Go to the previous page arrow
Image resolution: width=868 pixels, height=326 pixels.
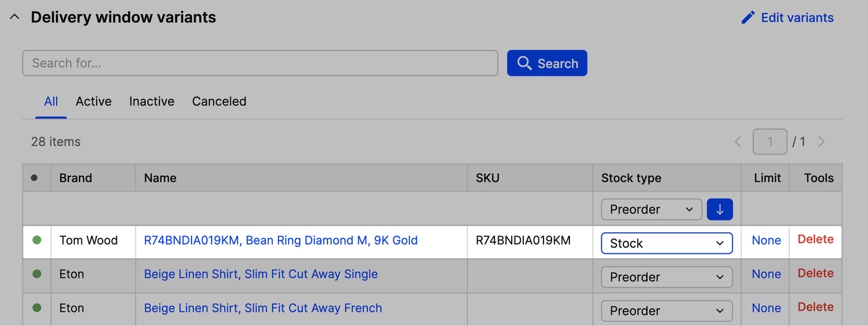pyautogui.click(x=738, y=142)
